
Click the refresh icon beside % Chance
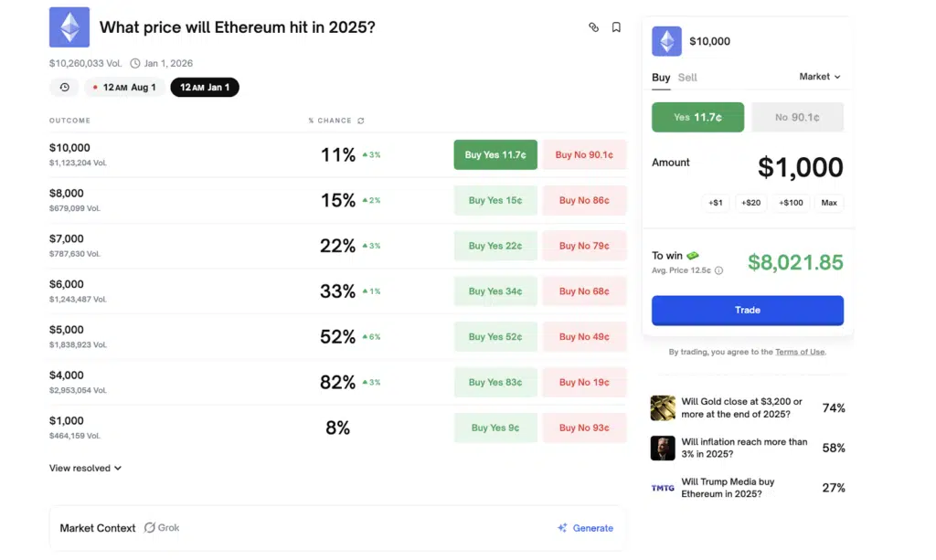361,121
